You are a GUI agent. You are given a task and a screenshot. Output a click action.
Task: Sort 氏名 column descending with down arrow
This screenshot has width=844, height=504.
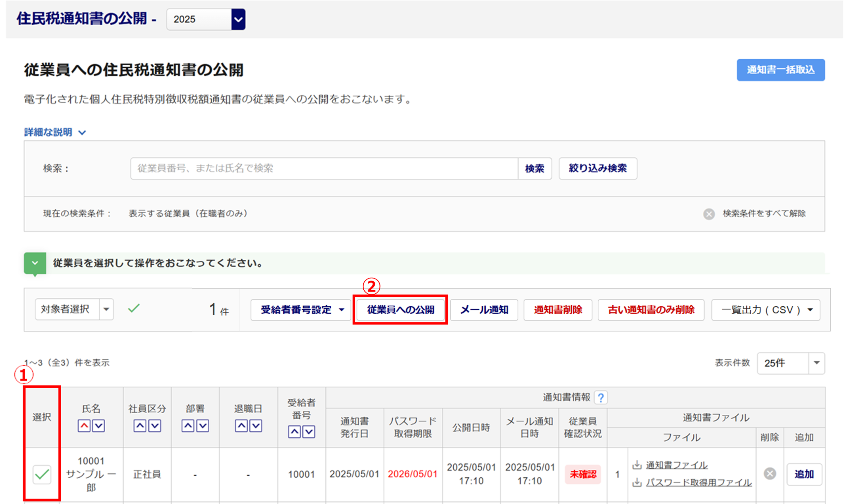[x=99, y=426]
